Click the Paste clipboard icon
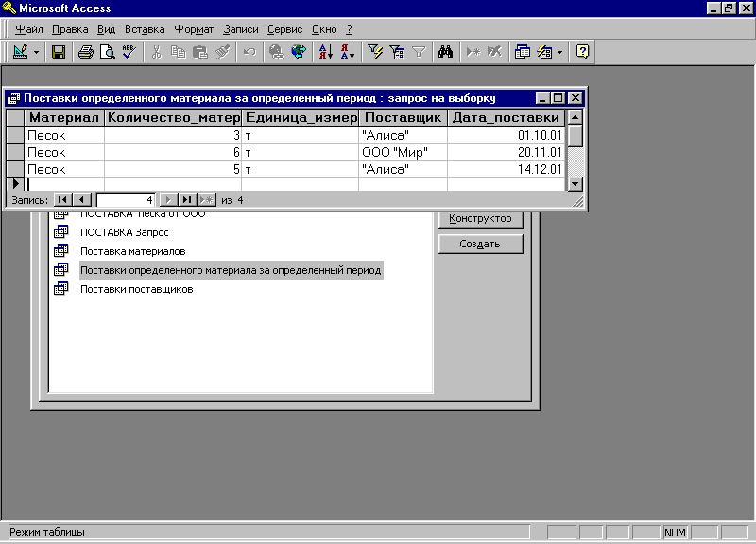Viewport: 756px width, 544px height. pos(200,52)
